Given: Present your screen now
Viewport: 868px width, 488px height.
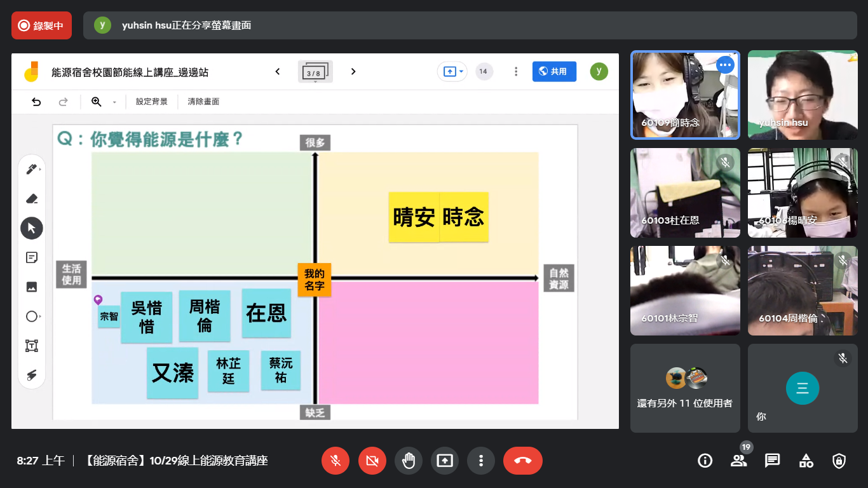Looking at the screenshot, I should pyautogui.click(x=445, y=461).
